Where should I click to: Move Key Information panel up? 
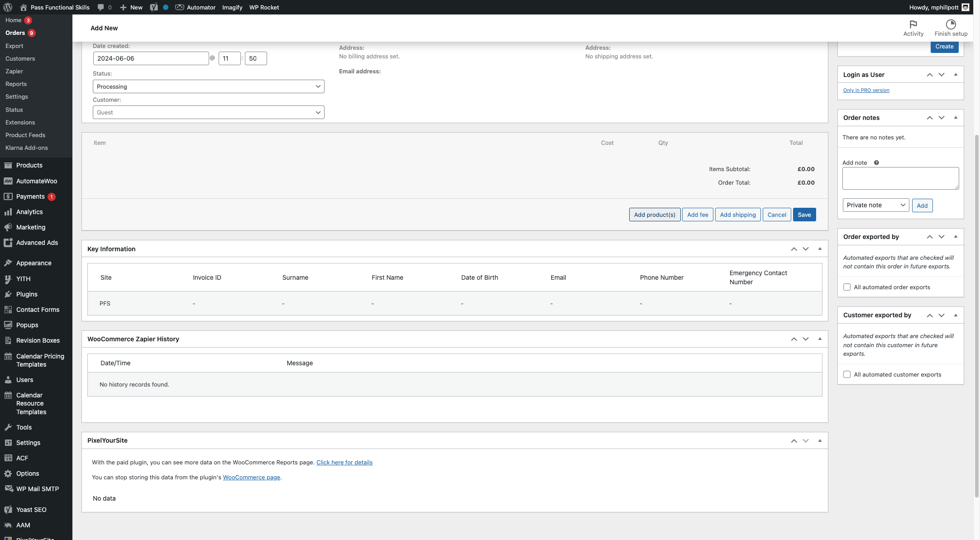click(x=794, y=249)
